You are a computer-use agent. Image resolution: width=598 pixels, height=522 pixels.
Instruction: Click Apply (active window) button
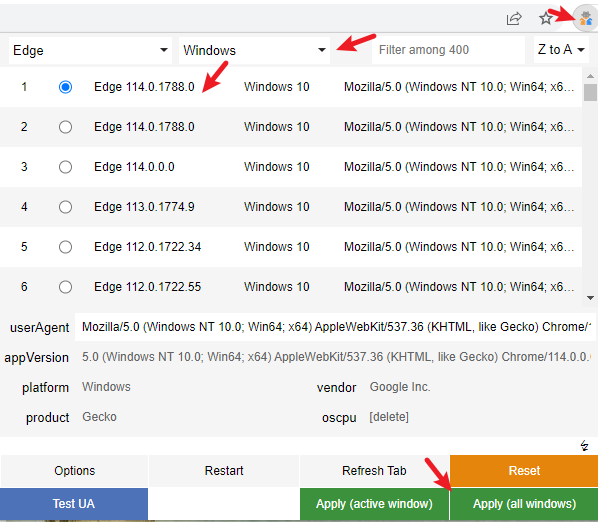pyautogui.click(x=374, y=504)
